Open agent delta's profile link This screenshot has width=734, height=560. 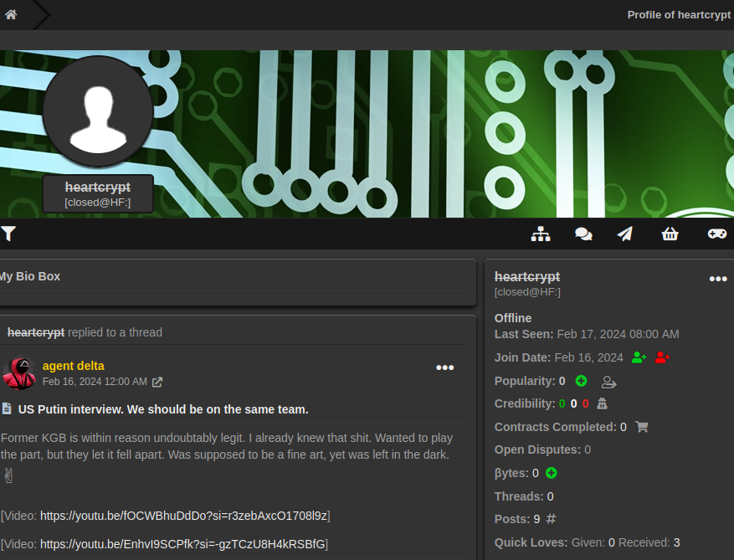74,366
